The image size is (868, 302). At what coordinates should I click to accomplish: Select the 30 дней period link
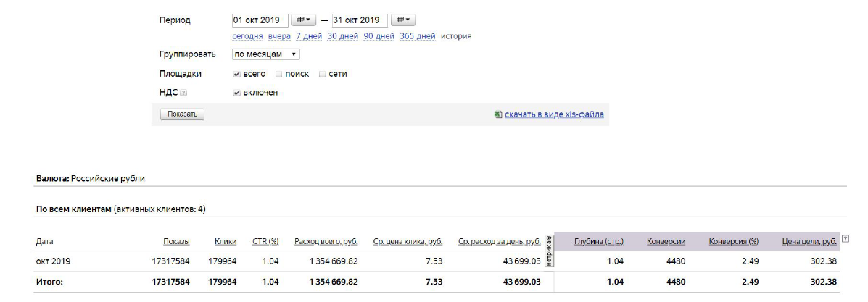point(342,36)
